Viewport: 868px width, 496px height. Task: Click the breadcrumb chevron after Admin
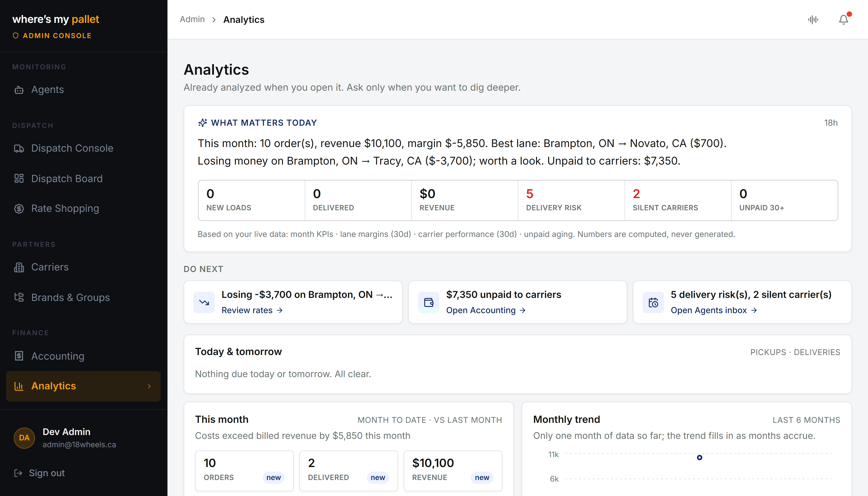click(x=214, y=20)
